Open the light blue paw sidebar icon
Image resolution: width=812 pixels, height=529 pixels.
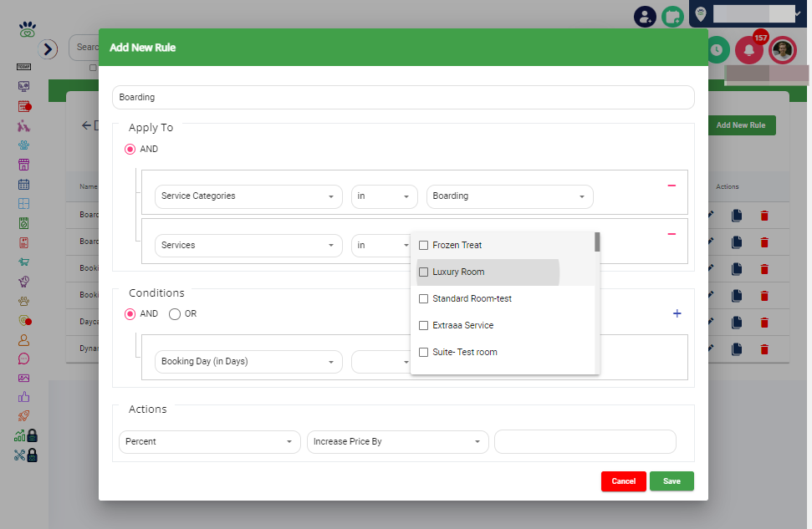click(23, 145)
